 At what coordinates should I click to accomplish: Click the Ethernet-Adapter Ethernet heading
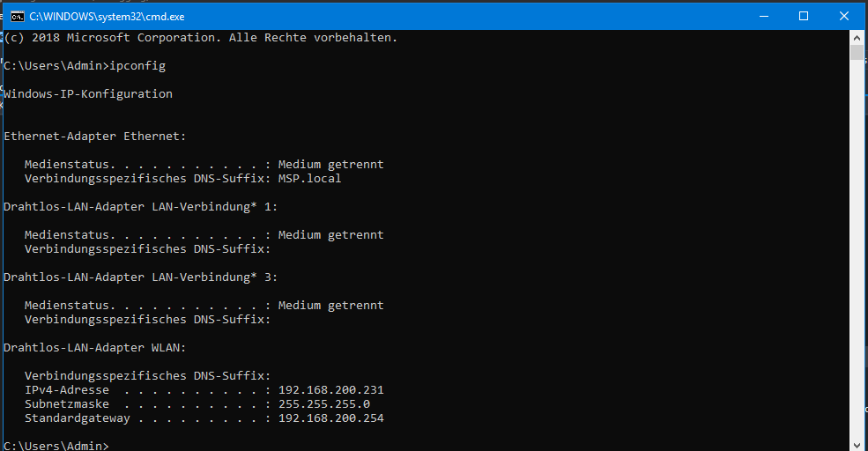[94, 137]
